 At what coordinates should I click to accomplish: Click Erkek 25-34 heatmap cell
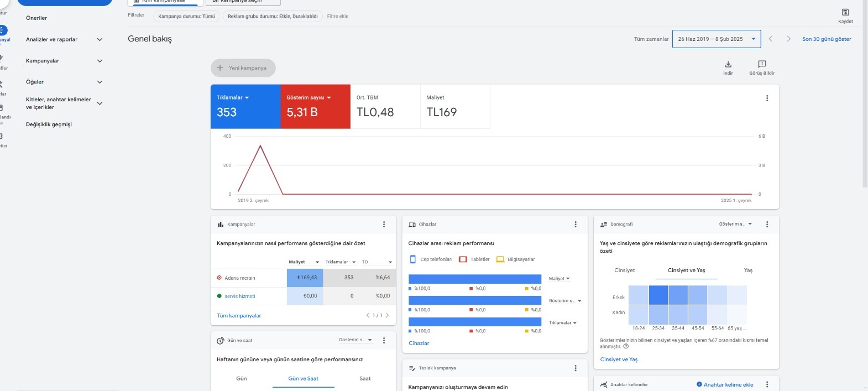point(658,295)
